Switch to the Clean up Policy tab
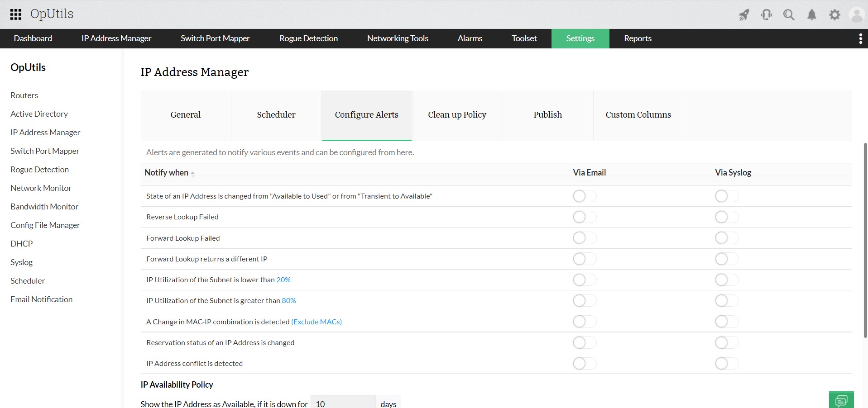The height and width of the screenshot is (408, 868). click(x=457, y=115)
